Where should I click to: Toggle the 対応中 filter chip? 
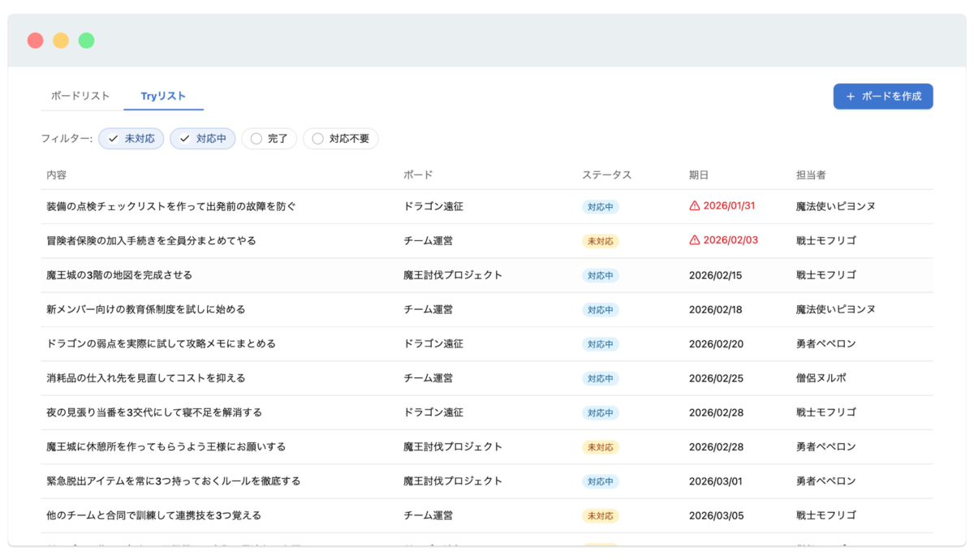tap(203, 139)
